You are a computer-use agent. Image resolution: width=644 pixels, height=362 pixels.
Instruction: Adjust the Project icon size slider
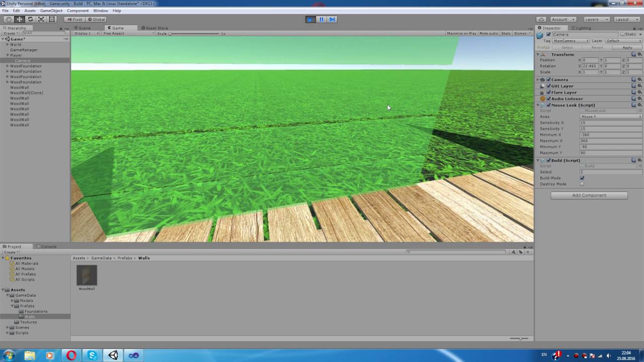point(519,338)
